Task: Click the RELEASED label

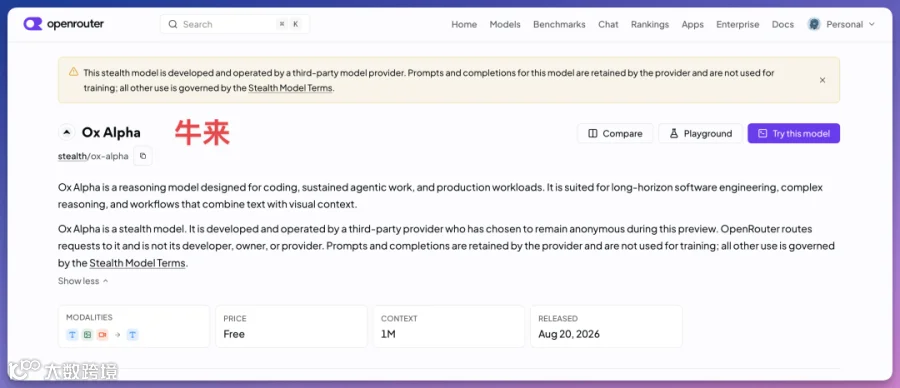Action: click(558, 318)
